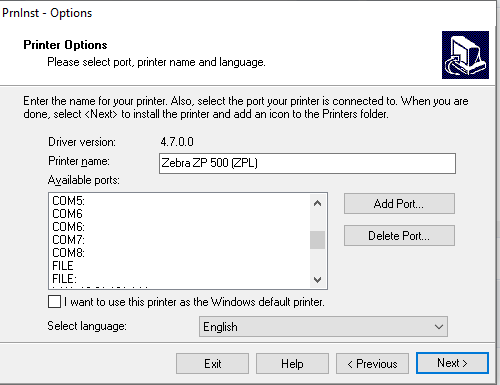Click the Printer name text field

307,163
